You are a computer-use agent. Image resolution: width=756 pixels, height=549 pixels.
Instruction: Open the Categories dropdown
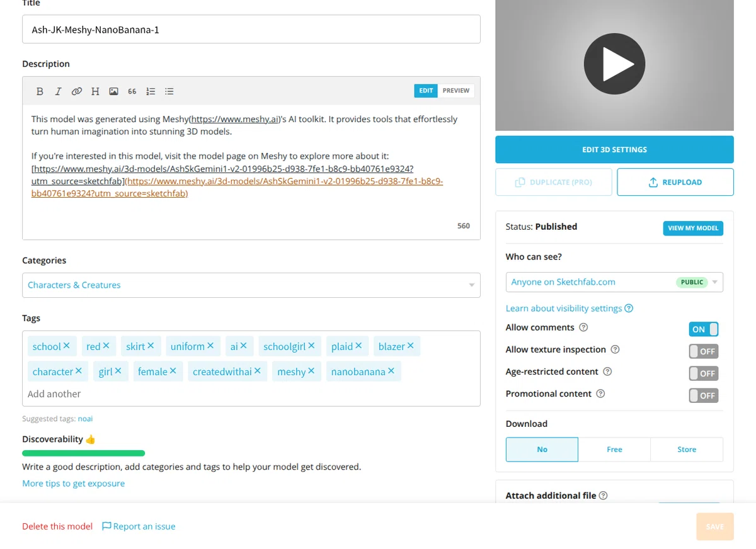click(251, 285)
